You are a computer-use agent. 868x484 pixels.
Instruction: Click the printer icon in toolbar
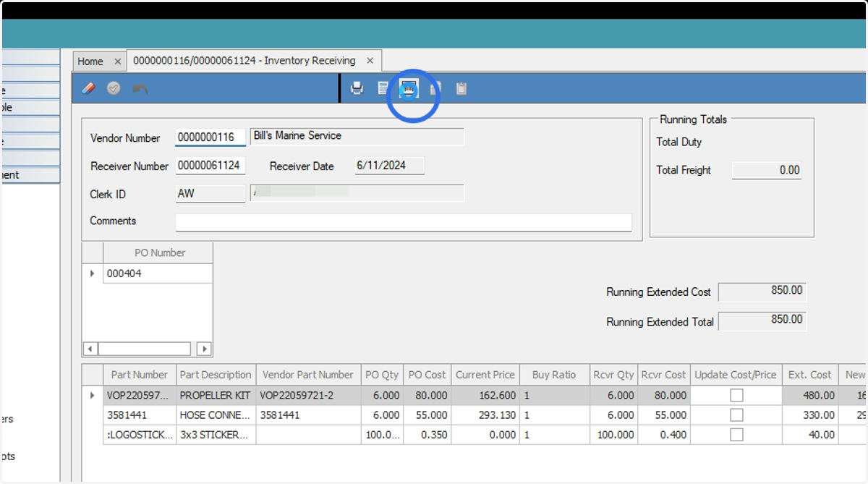click(357, 88)
